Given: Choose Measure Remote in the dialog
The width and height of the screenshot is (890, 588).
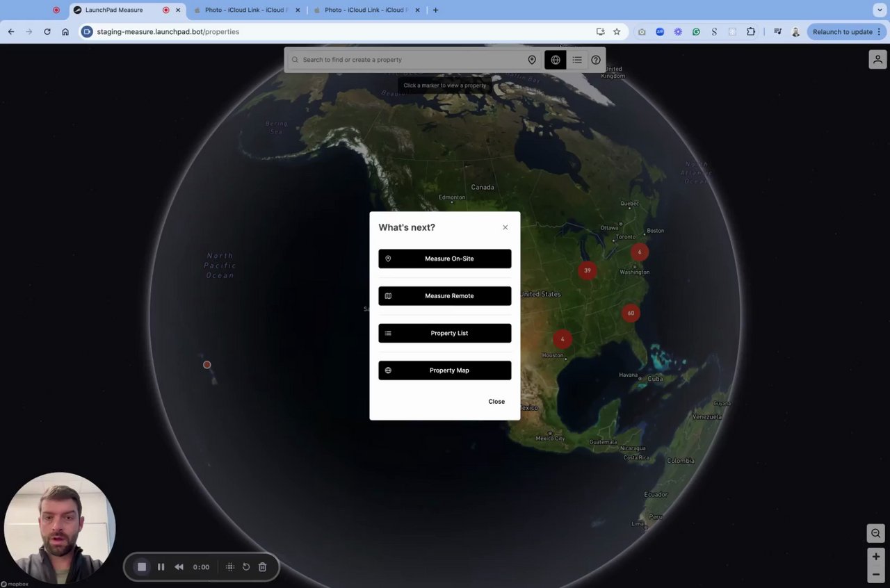Looking at the screenshot, I should click(x=444, y=295).
